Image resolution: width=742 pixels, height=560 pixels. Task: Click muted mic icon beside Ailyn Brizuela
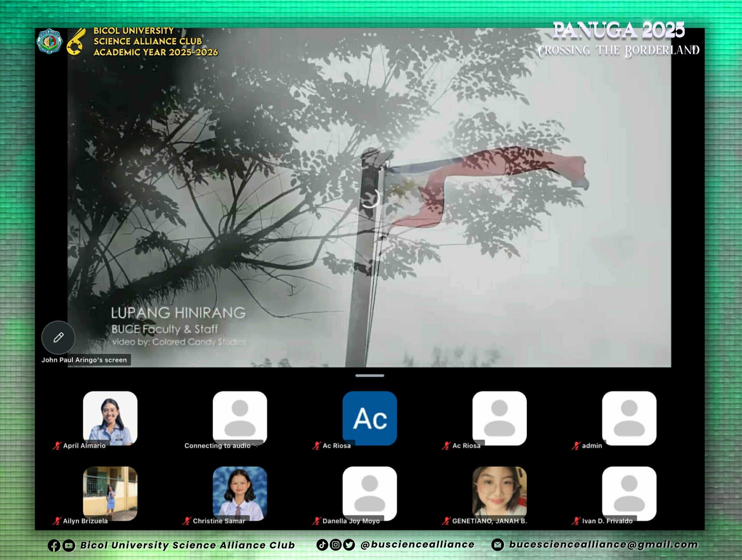pyautogui.click(x=57, y=521)
